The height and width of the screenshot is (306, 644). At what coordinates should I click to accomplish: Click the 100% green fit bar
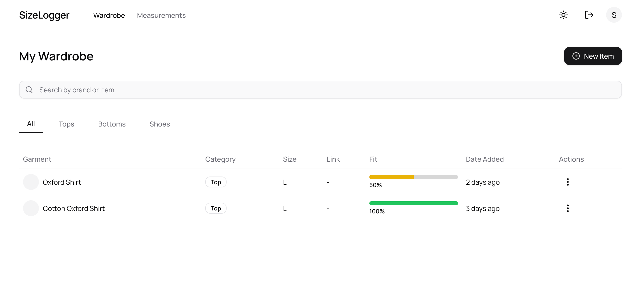pyautogui.click(x=413, y=203)
